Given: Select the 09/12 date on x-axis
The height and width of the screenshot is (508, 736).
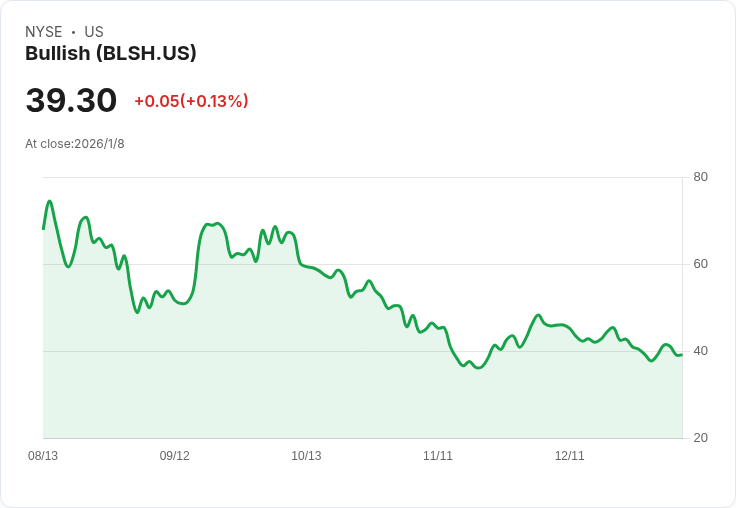Looking at the screenshot, I should pyautogui.click(x=175, y=456).
